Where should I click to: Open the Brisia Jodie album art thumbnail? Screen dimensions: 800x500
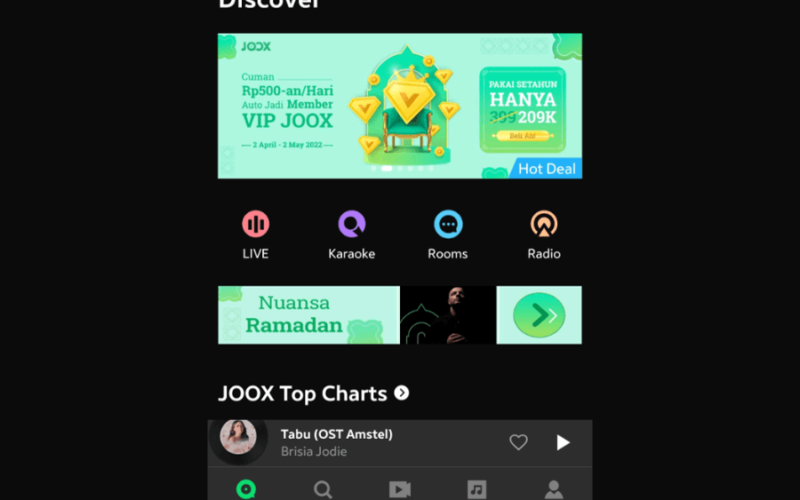(x=238, y=437)
